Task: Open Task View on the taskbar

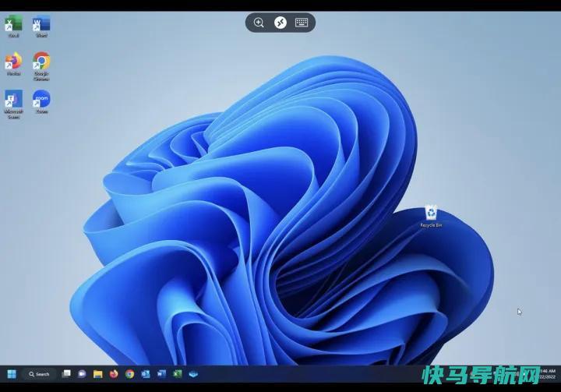Action: tap(66, 374)
